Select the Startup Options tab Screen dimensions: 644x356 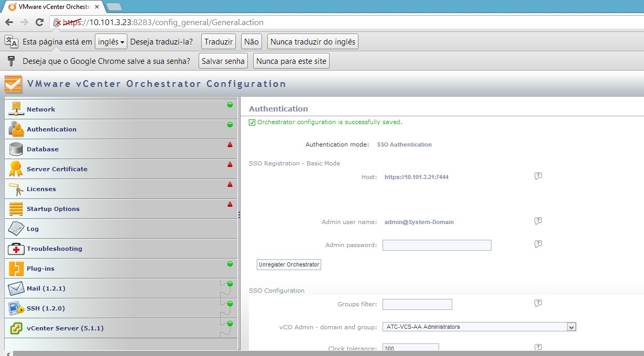[53, 209]
